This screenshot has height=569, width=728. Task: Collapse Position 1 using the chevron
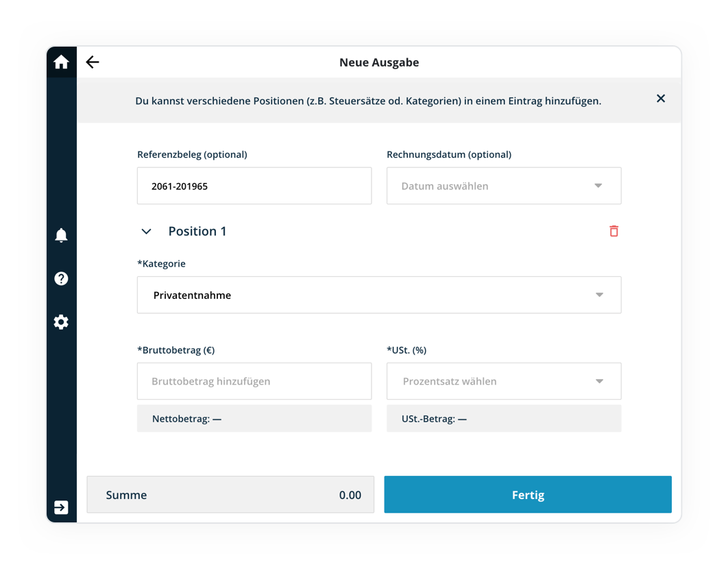[x=146, y=232]
